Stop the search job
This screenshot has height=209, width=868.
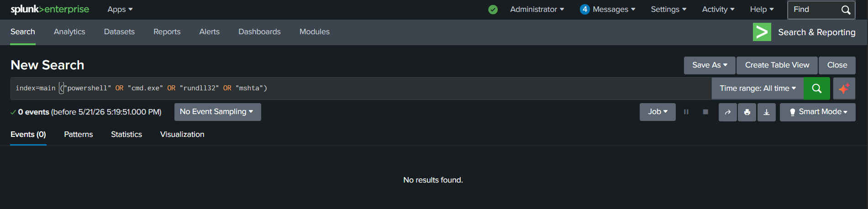[705, 112]
